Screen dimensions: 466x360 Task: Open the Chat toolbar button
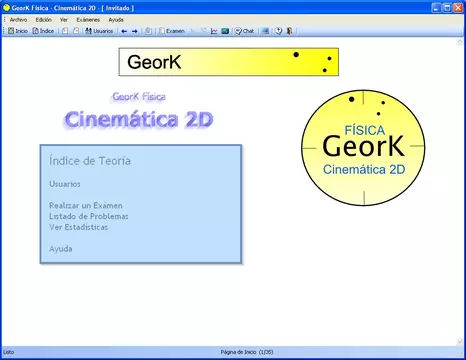[244, 31]
